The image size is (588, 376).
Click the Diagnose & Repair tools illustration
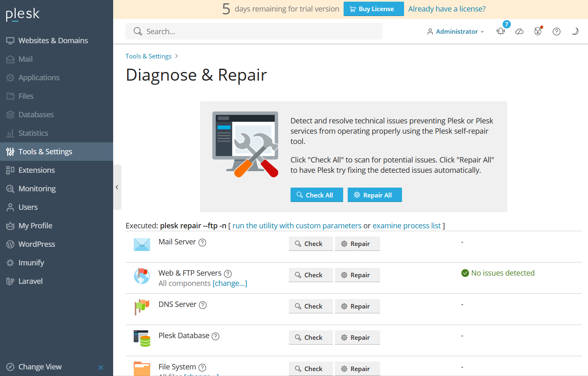(245, 144)
